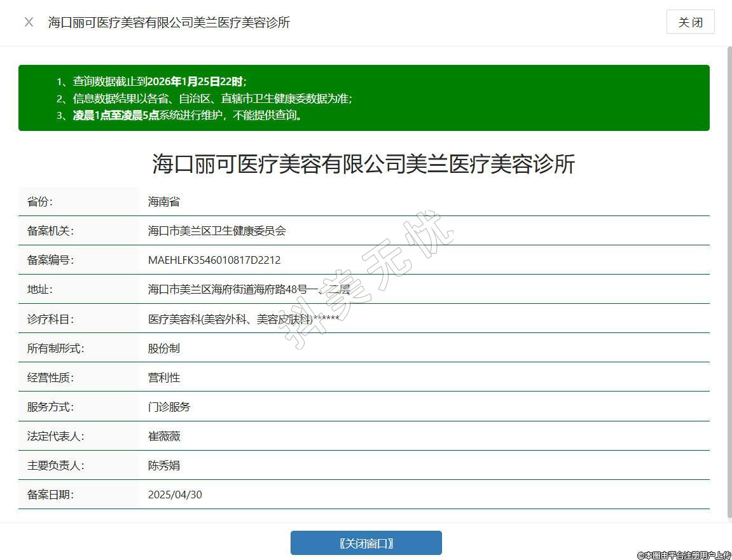Click the 门诊服务 service mode value
The height and width of the screenshot is (560, 732).
[x=169, y=407]
